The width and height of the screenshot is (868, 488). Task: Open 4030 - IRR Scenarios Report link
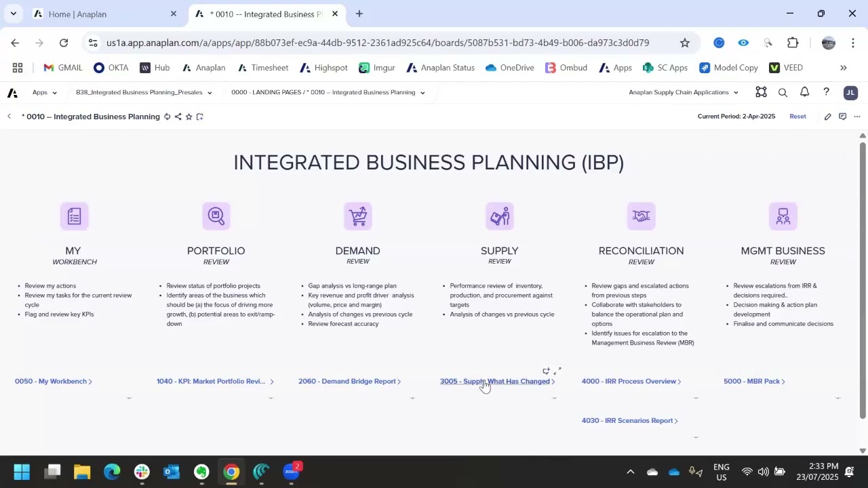pos(630,421)
